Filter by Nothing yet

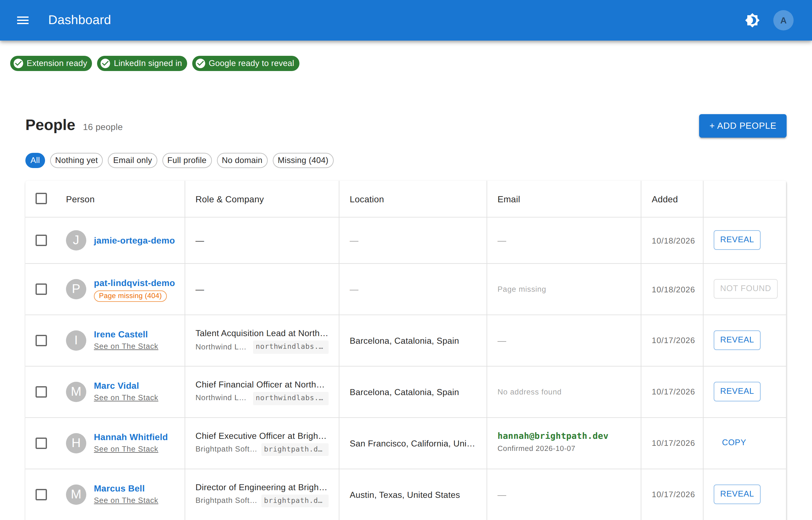[x=76, y=160]
